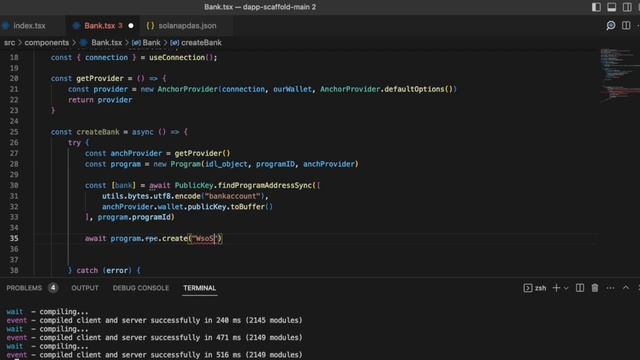Click the unsaved dot on Bank.tsx tab
640x360 pixels.
pos(131,26)
